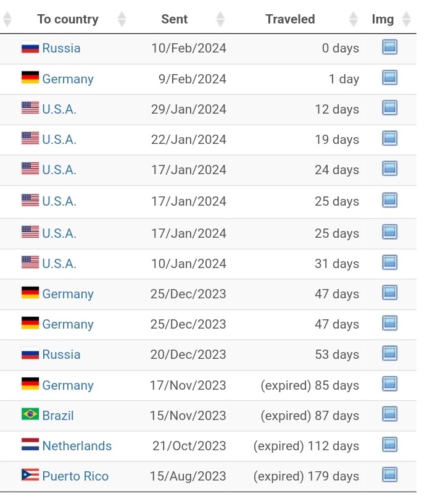The height and width of the screenshot is (504, 435).
Task: View image of Puerto Rico postcard
Action: coord(390,475)
